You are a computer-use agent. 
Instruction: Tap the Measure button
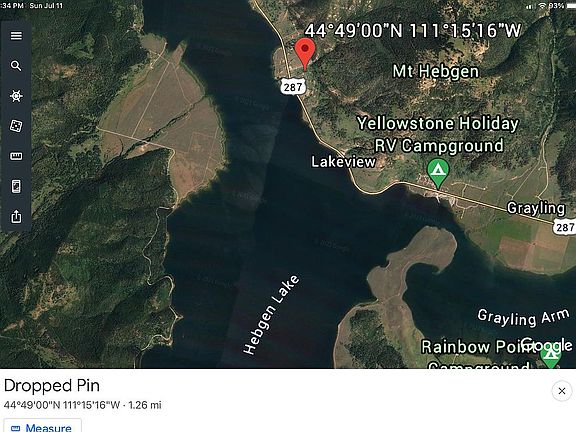pos(42,427)
